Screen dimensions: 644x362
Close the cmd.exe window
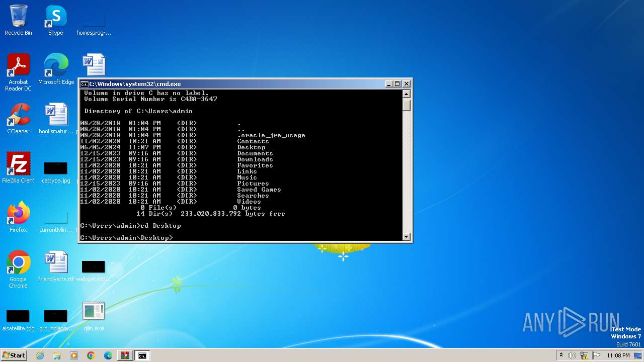point(407,84)
